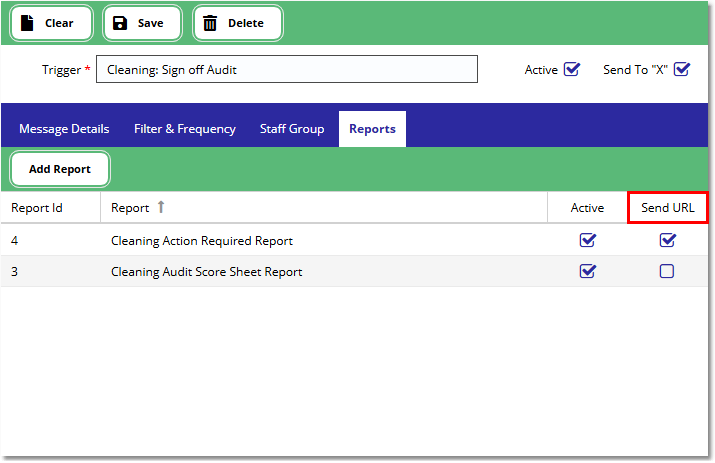Click the Send URL column header
Screen dimensions: 715x463
point(668,208)
